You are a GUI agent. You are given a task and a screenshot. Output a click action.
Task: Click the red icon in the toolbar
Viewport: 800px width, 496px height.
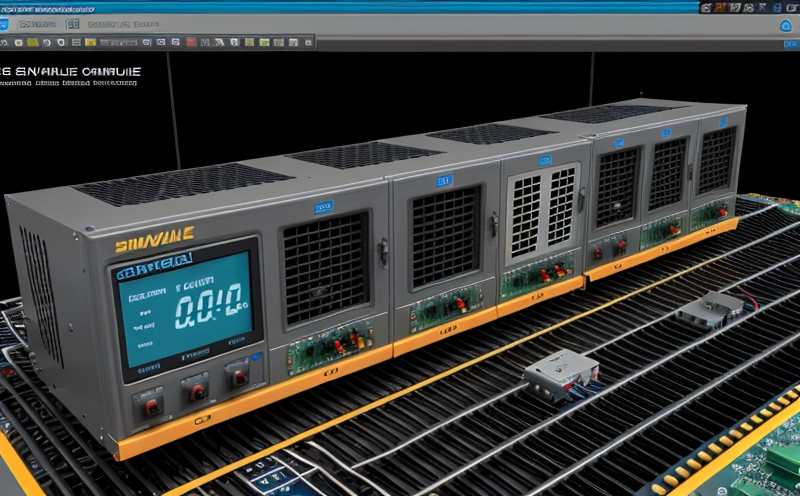[193, 43]
